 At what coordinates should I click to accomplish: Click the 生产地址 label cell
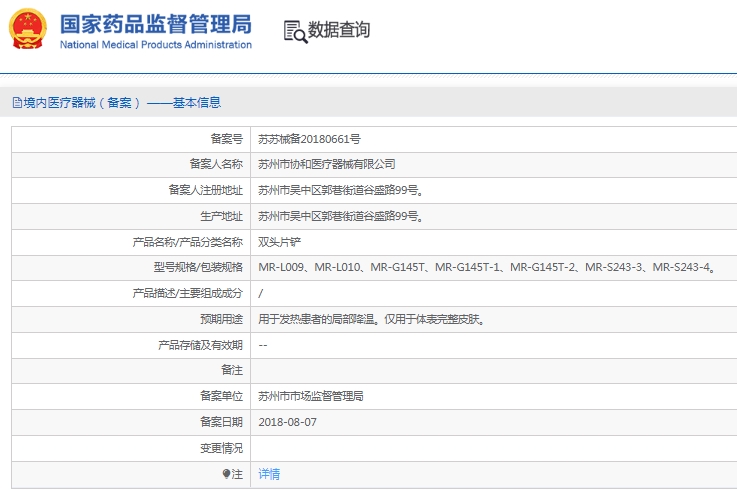[131, 216]
